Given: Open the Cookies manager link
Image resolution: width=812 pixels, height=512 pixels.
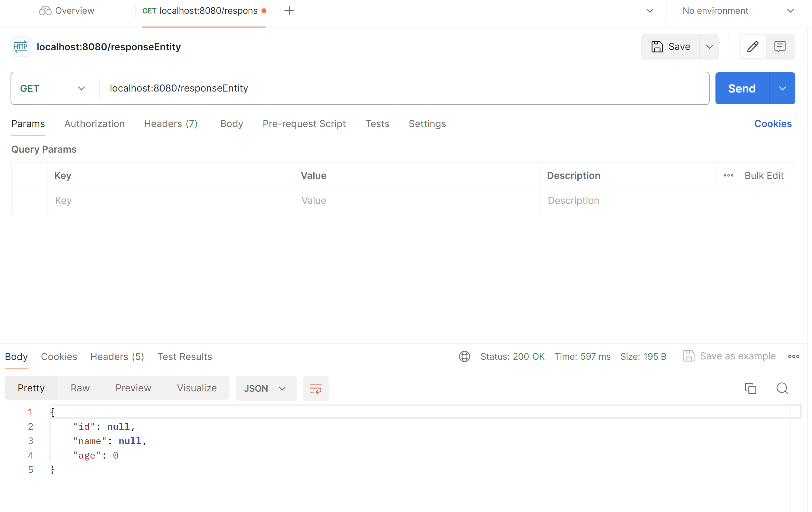Looking at the screenshot, I should point(773,124).
